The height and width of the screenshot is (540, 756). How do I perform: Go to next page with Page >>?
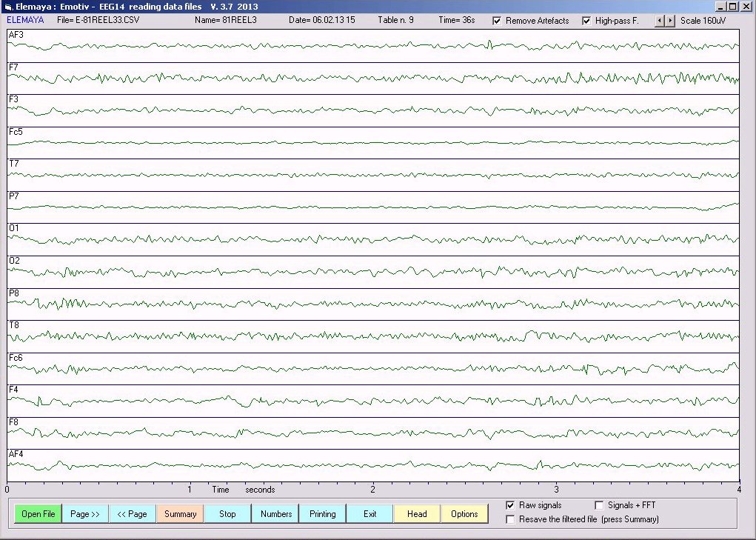pos(85,514)
